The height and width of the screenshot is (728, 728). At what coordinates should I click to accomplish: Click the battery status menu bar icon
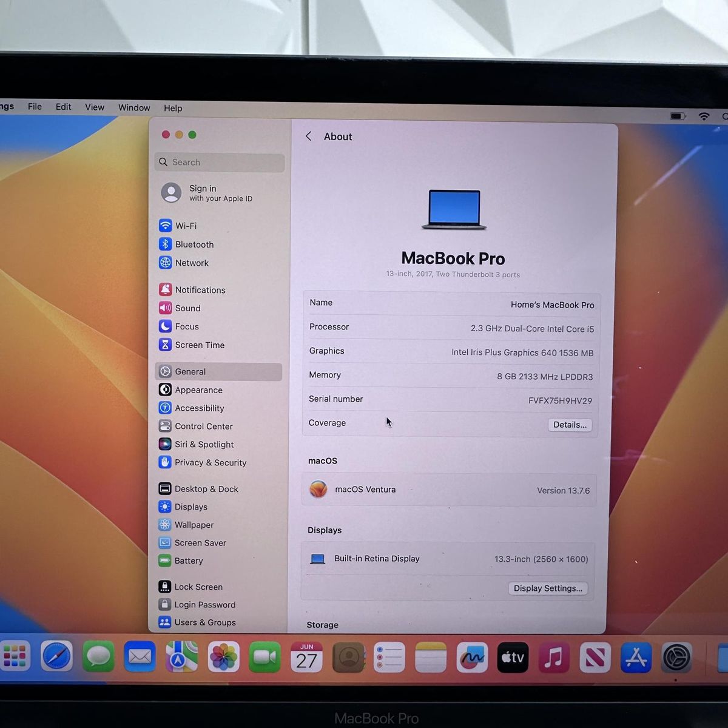coord(678,116)
